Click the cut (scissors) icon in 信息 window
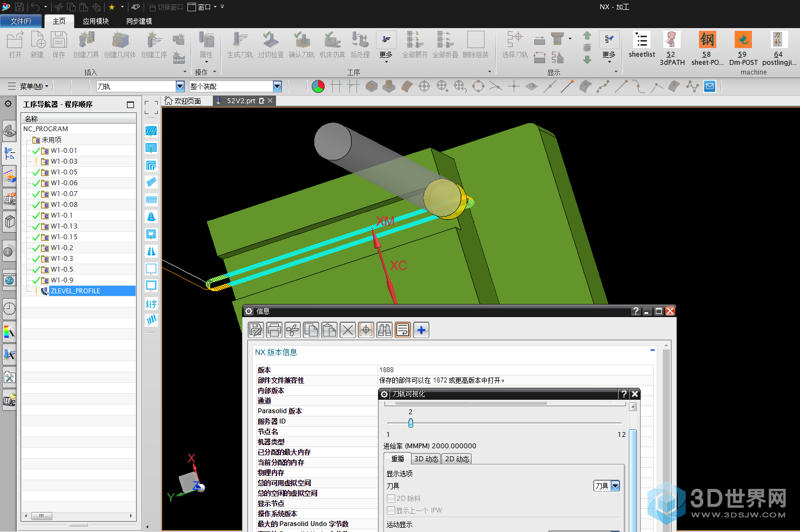Screen dimensions: 800x532 tap(293, 330)
